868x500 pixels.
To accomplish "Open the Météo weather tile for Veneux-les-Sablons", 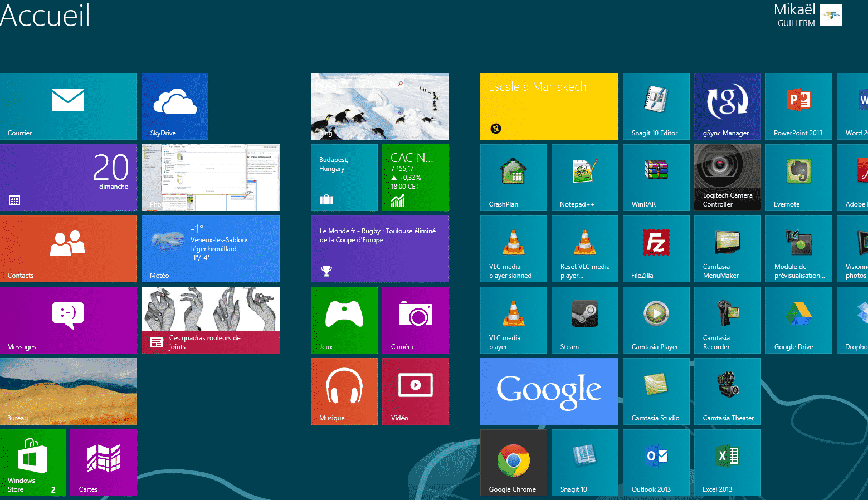I will tap(210, 249).
